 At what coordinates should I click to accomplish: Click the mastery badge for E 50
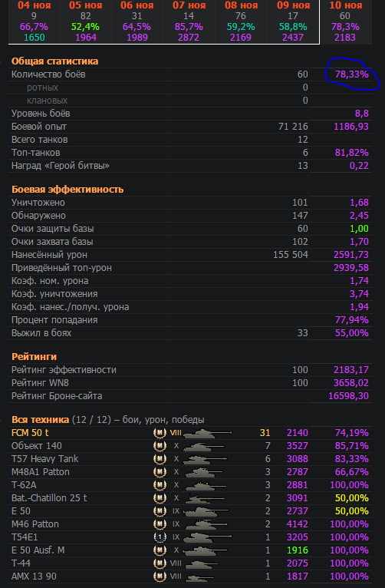(160, 511)
